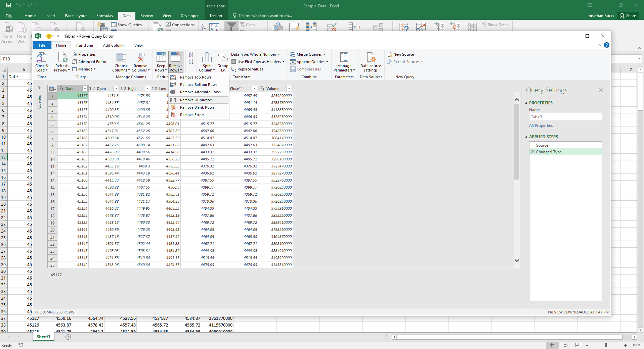Expand the Queries navigation pane
The height and width of the screenshot is (349, 644).
pos(39,88)
